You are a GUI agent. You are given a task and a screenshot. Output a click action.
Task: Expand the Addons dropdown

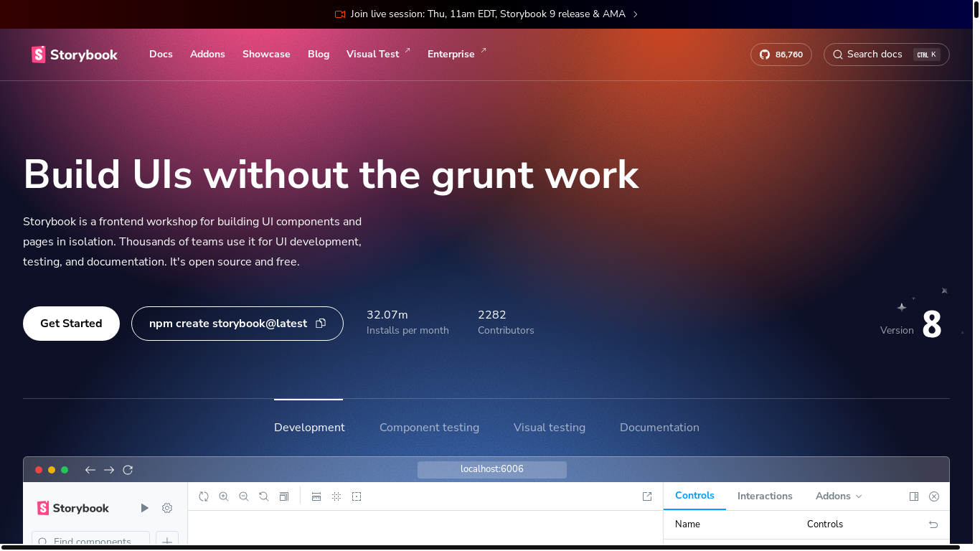coord(839,496)
